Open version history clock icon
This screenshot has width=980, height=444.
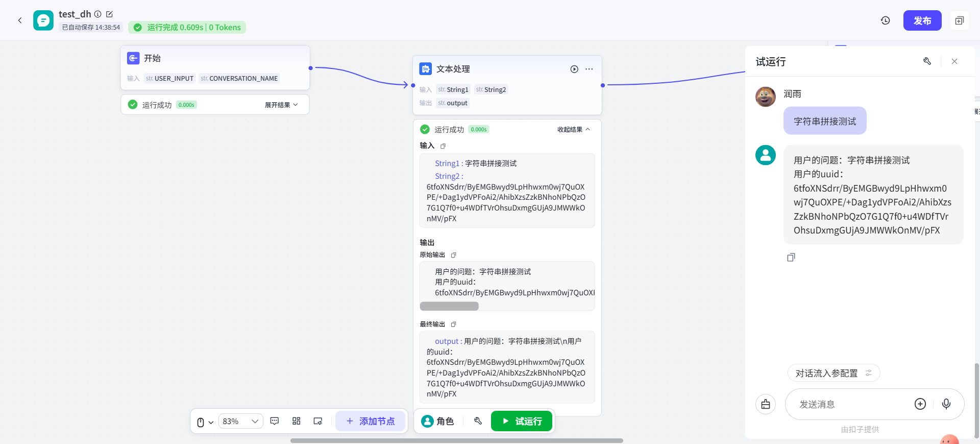[x=886, y=20]
